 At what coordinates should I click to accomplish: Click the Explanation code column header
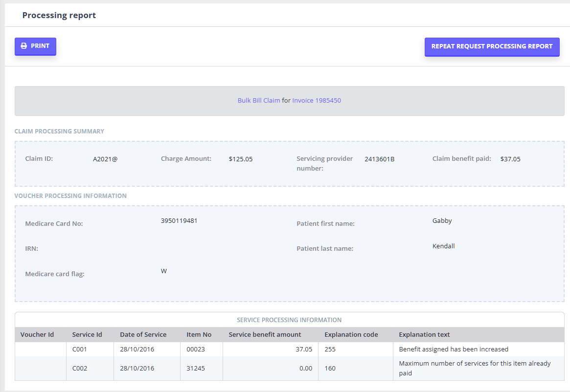[x=351, y=335]
